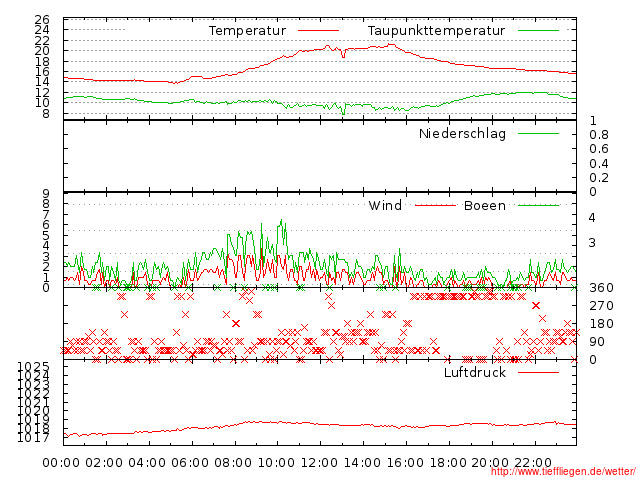Click the 08:00 time axis label
This screenshot has width=640, height=480.
(233, 463)
